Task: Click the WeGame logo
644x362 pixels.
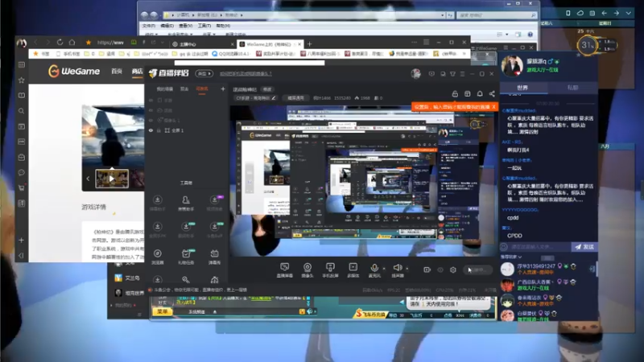Action: tap(74, 71)
